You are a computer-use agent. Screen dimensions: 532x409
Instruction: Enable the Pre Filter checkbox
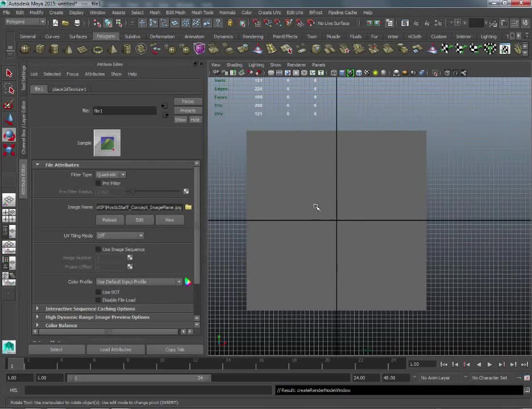pyautogui.click(x=98, y=183)
